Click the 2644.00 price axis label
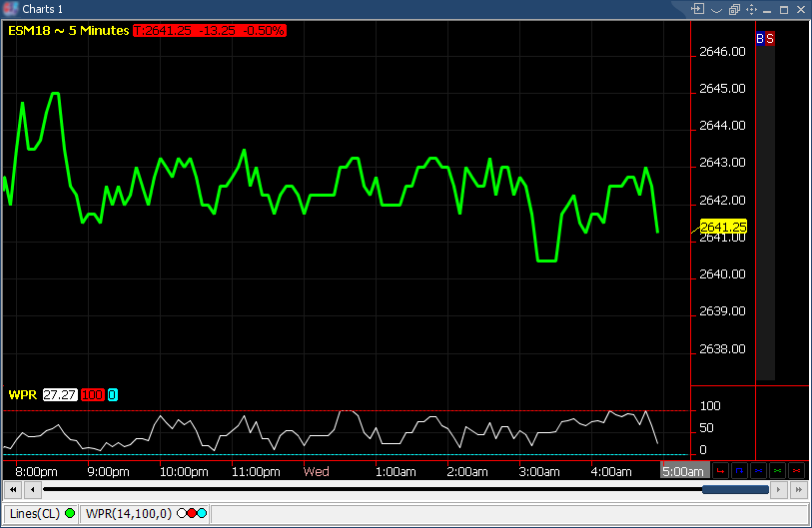 722,126
